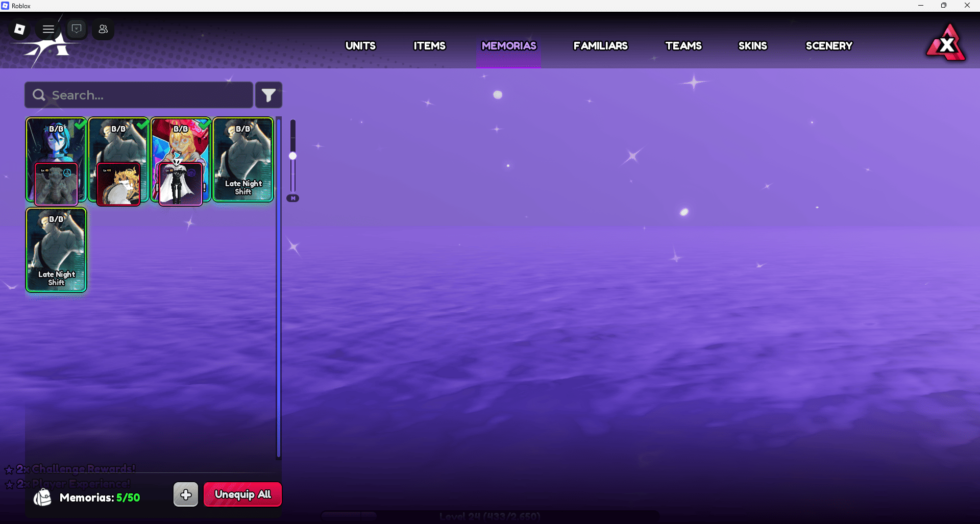Select second-row Late Night Shift card
The width and height of the screenshot is (980, 524).
[x=56, y=250]
